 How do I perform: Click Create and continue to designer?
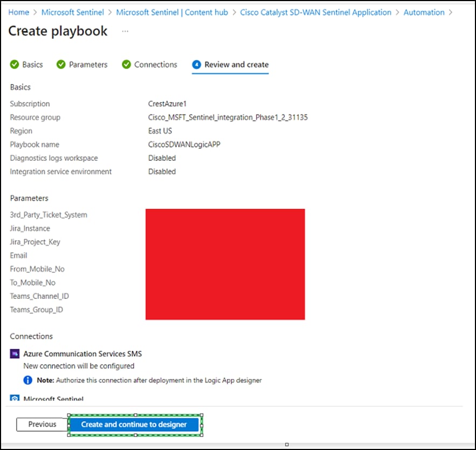click(x=134, y=425)
